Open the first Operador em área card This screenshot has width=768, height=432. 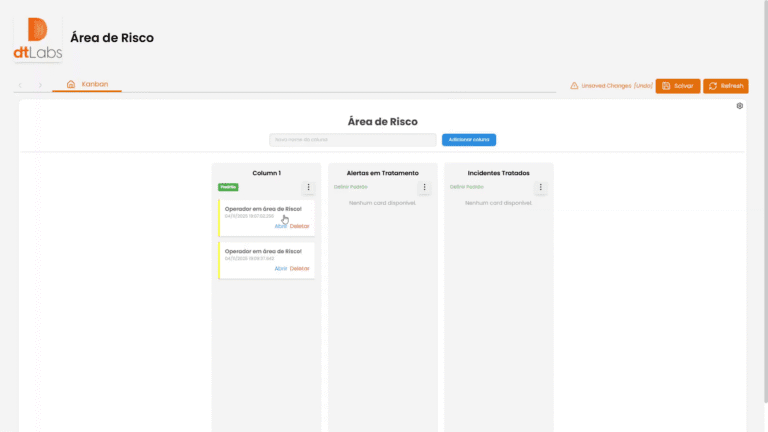[281, 226]
